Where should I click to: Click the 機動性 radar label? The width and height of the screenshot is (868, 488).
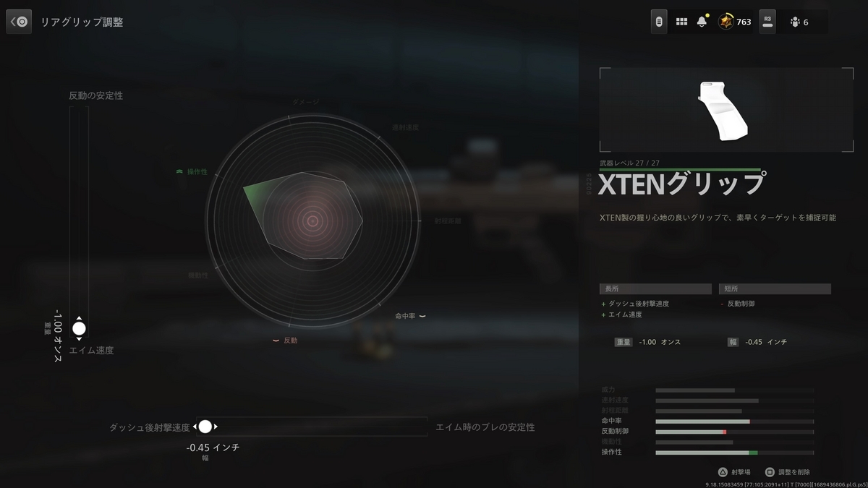[x=198, y=275]
